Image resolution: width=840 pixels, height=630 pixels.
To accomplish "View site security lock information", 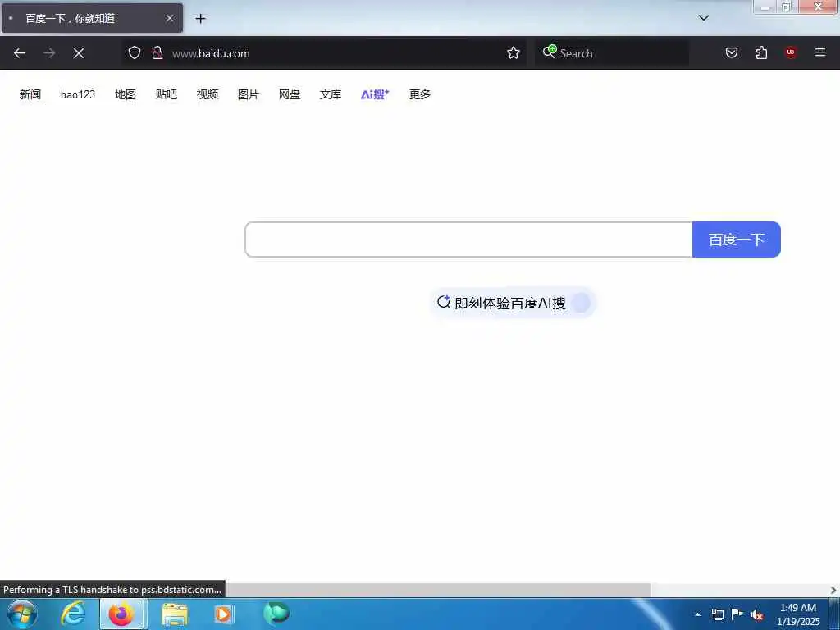I will [157, 53].
